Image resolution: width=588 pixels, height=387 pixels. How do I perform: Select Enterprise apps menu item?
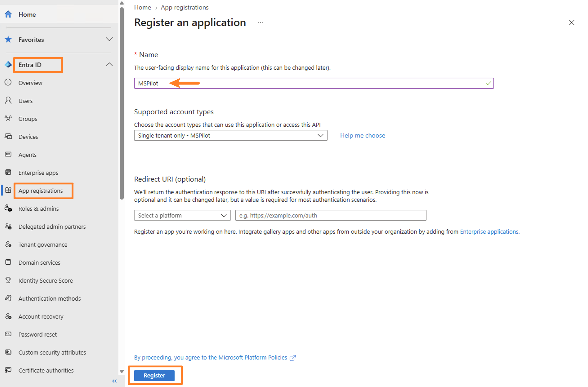[x=38, y=173]
